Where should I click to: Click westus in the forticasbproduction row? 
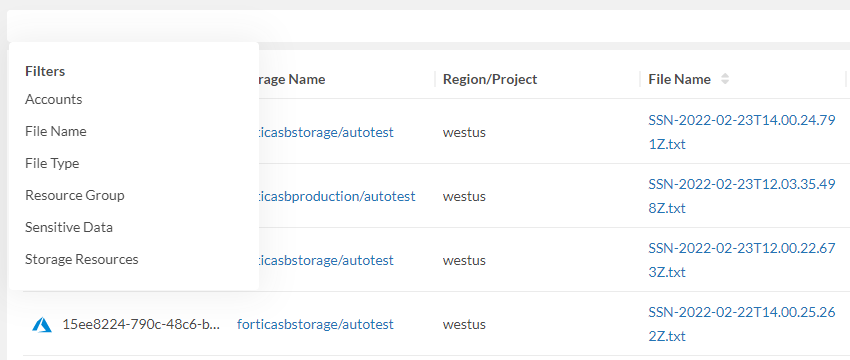click(464, 196)
